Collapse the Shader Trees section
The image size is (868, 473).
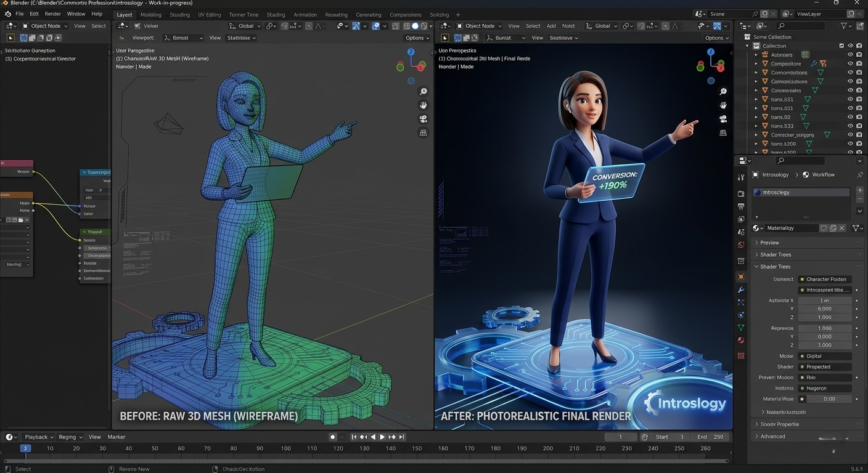[x=776, y=266]
